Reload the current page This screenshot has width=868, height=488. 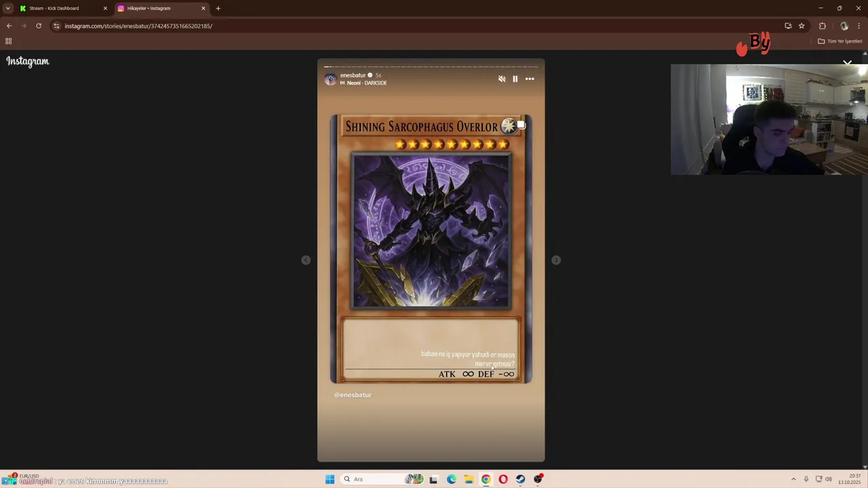point(39,26)
